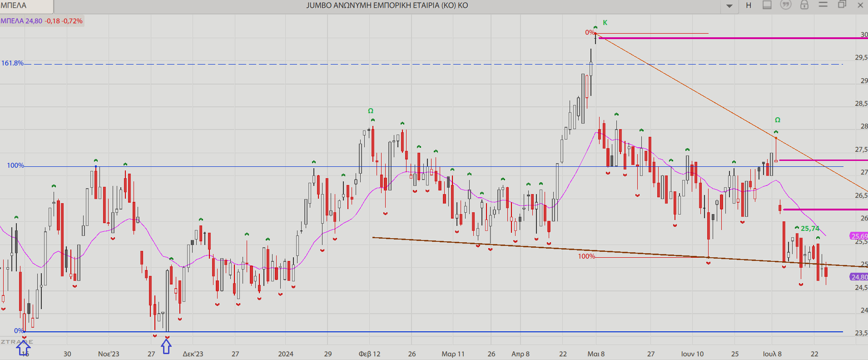The height and width of the screenshot is (360, 868).
Task: Click the green 25,74 price annotation
Action: [x=810, y=229]
